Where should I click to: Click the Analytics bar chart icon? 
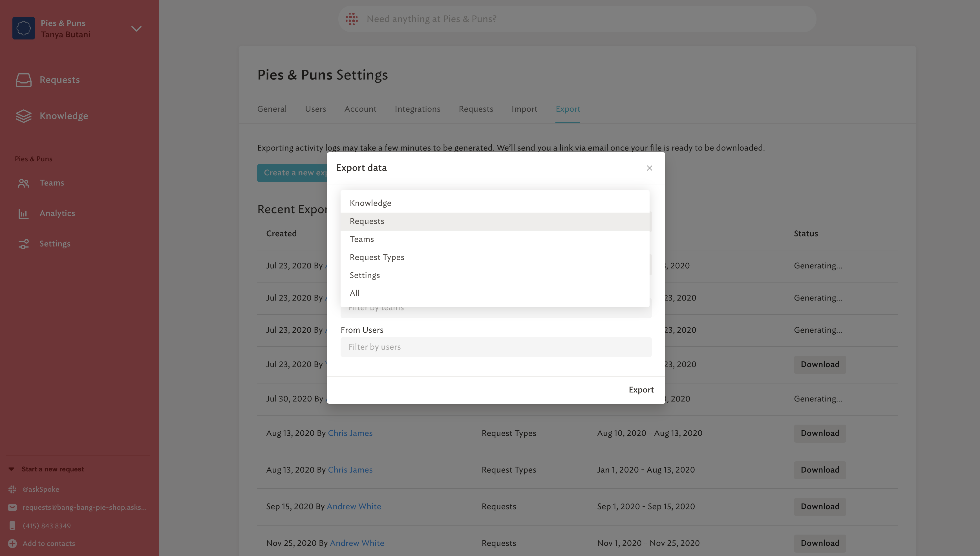(x=23, y=213)
